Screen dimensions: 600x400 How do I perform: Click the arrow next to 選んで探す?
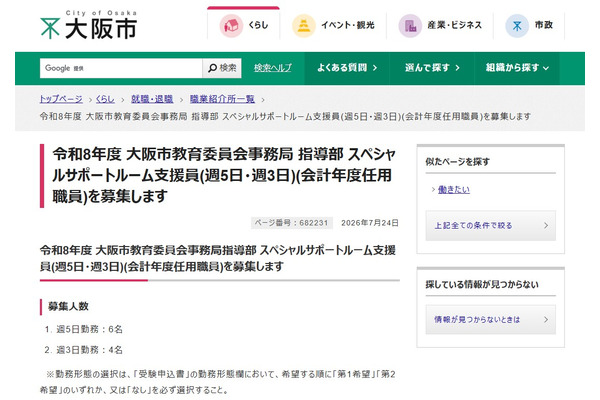click(x=457, y=68)
